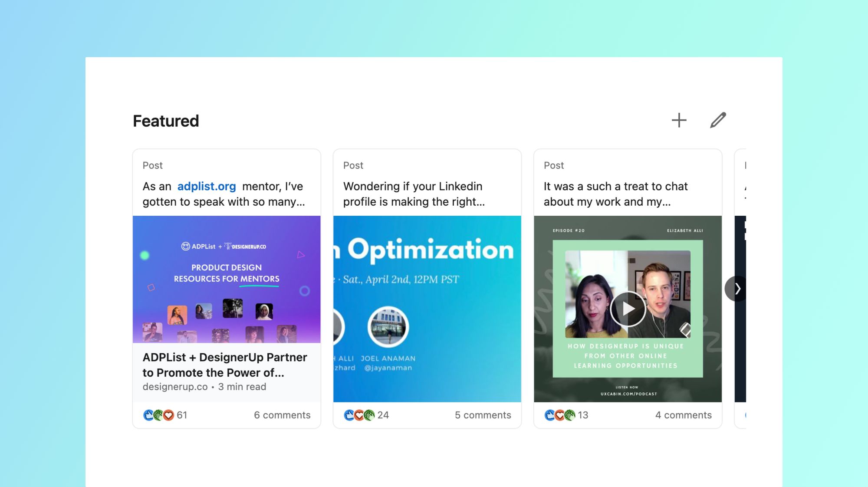868x487 pixels.
Task: Open article title 'ADPList + DesignerUp Partner'
Action: [x=225, y=365]
